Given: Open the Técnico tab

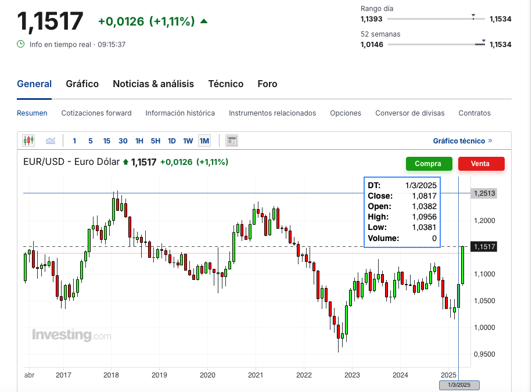Looking at the screenshot, I should coord(225,84).
